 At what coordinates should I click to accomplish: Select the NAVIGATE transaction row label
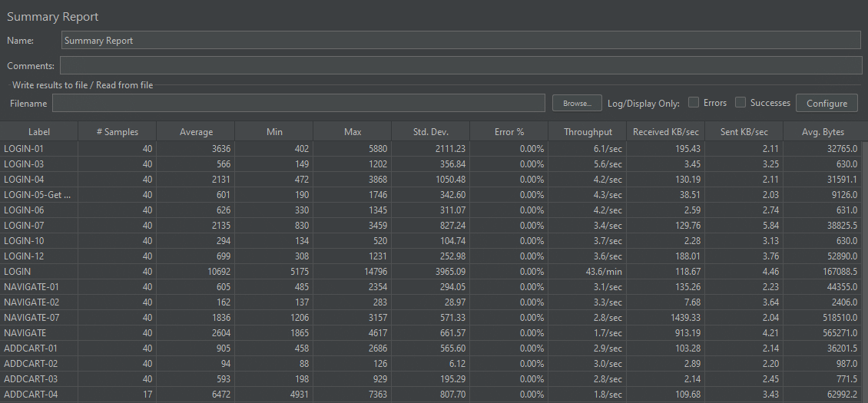(25, 332)
